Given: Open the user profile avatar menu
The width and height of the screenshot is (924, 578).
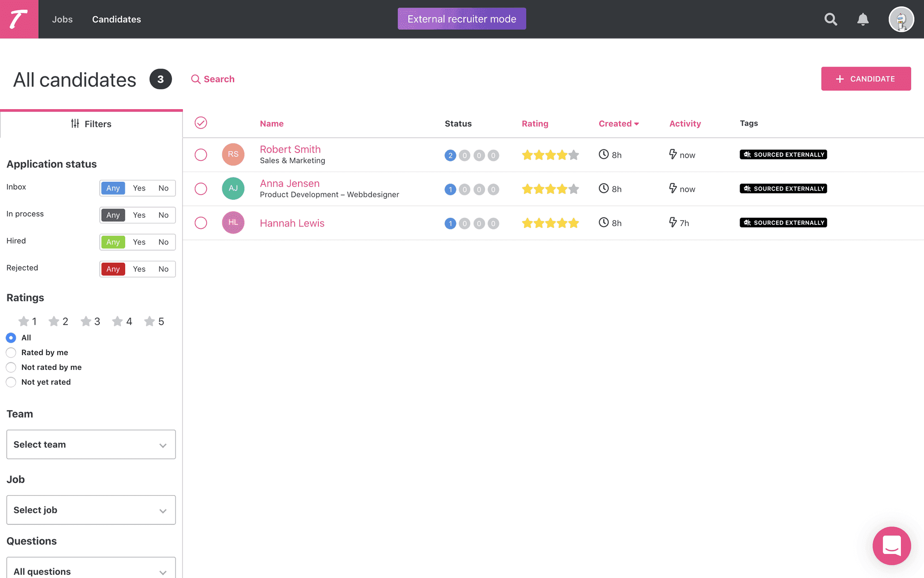Looking at the screenshot, I should [901, 19].
